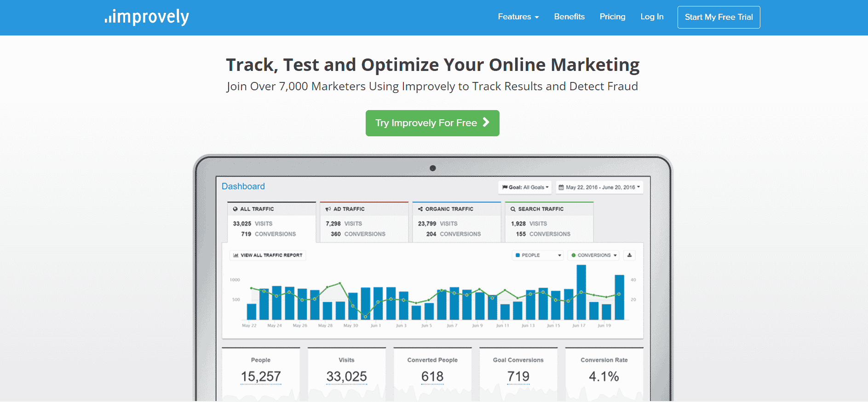The image size is (868, 402).
Task: Click the 155 conversions text in Search Traffic
Action: (x=543, y=234)
